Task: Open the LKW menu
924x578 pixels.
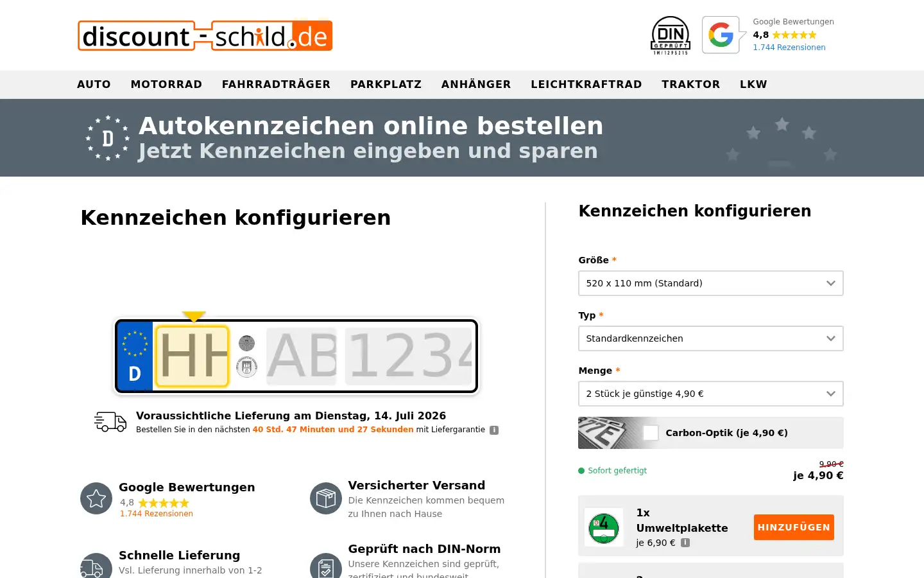Action: tap(753, 84)
